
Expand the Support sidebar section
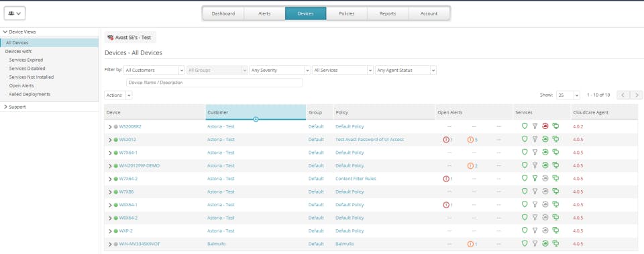[x=5, y=107]
